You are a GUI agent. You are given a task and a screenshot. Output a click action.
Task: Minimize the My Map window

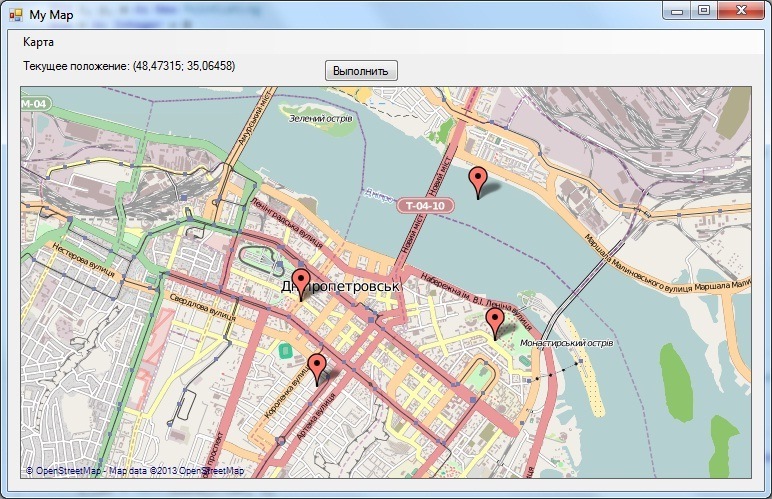677,10
